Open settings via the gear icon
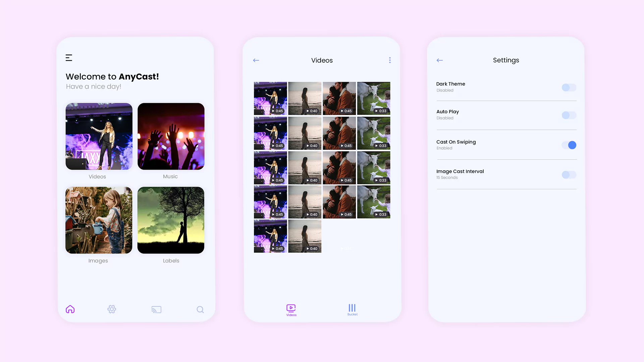The width and height of the screenshot is (644, 362). point(112,309)
